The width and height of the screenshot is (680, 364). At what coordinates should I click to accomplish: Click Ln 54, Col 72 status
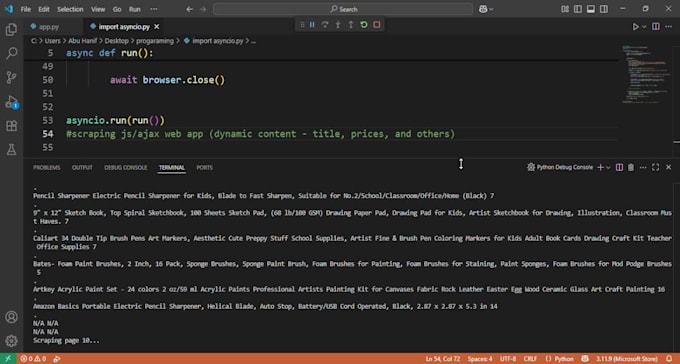click(443, 359)
